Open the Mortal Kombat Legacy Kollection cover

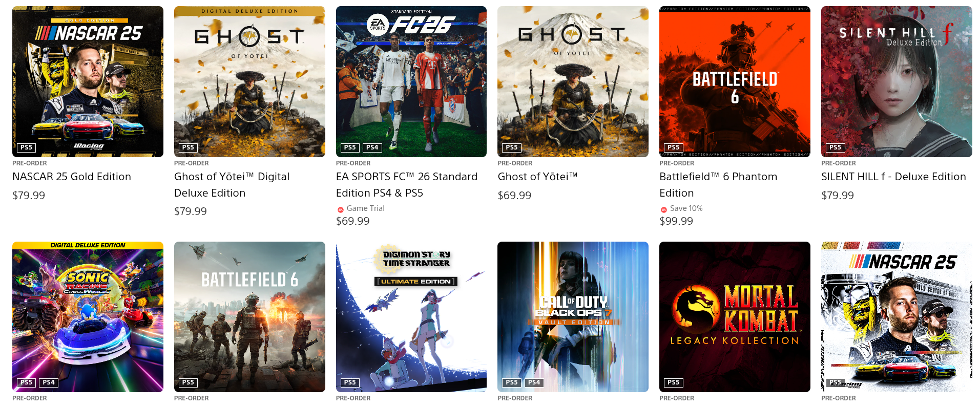pyautogui.click(x=735, y=317)
